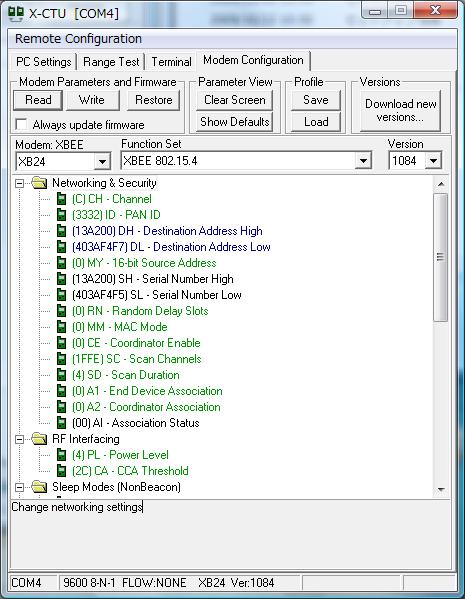
Task: Click the A2 Coordinator Association icon
Action: pos(61,407)
